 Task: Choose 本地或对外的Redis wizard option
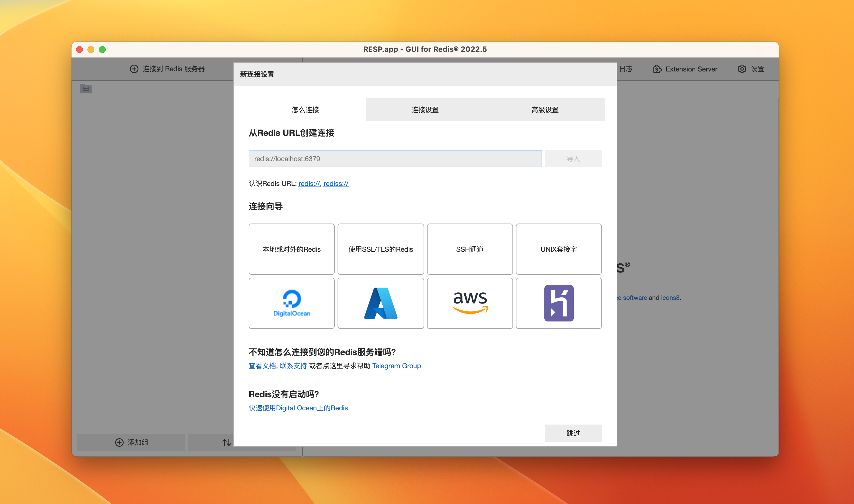click(x=291, y=249)
